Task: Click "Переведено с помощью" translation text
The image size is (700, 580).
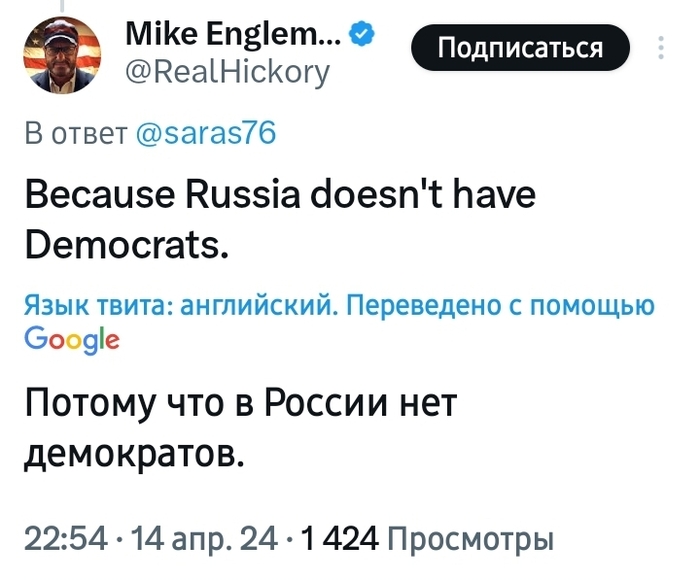Action: tap(500, 307)
